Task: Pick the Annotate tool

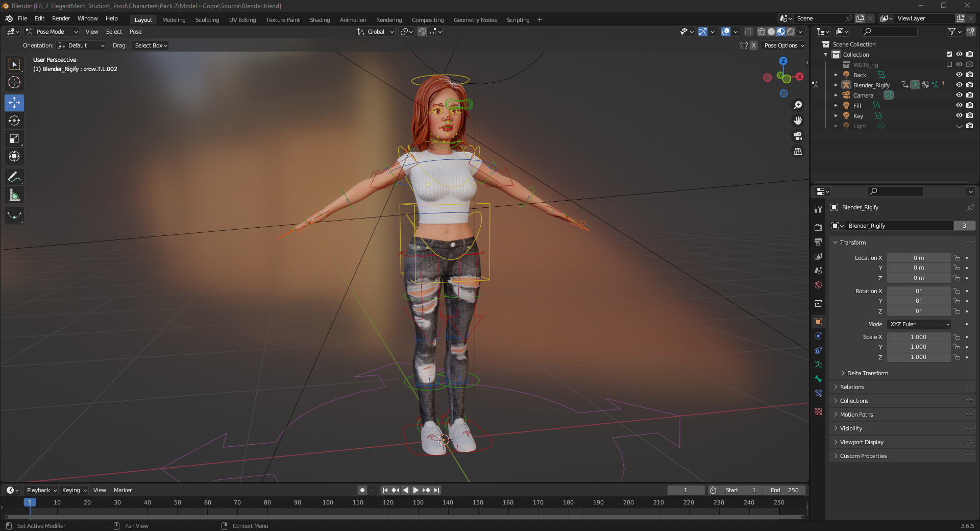Action: pyautogui.click(x=14, y=177)
